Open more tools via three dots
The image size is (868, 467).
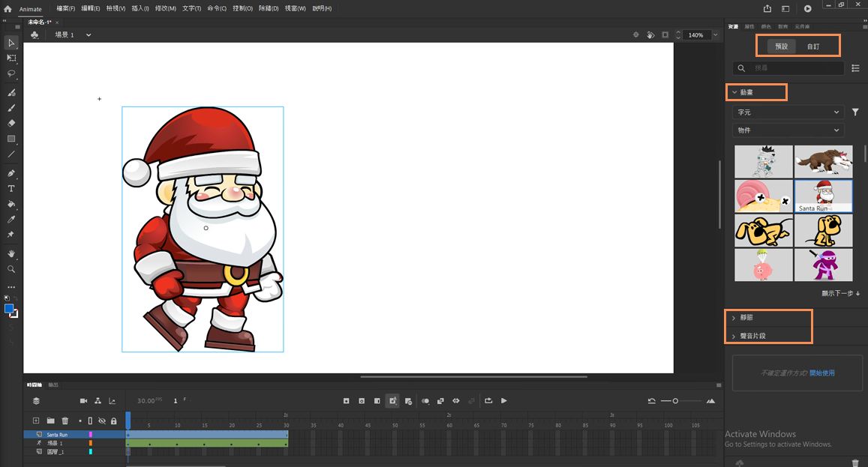coord(11,287)
